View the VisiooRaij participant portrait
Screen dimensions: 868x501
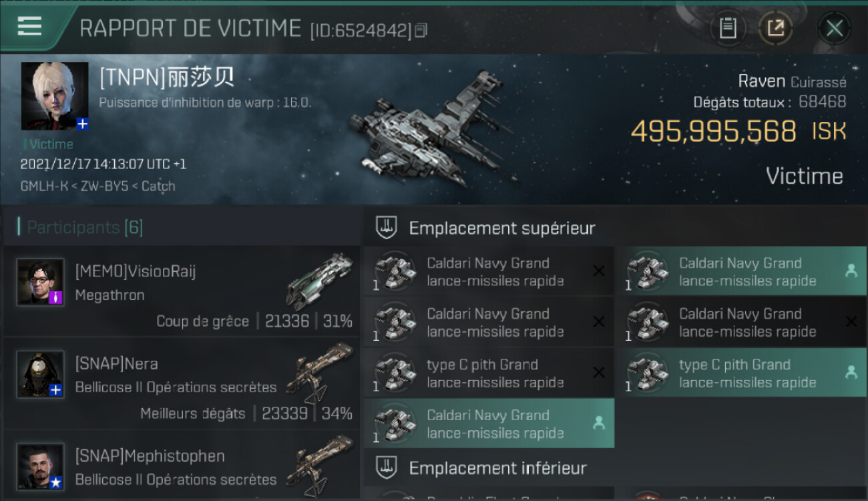click(x=41, y=282)
